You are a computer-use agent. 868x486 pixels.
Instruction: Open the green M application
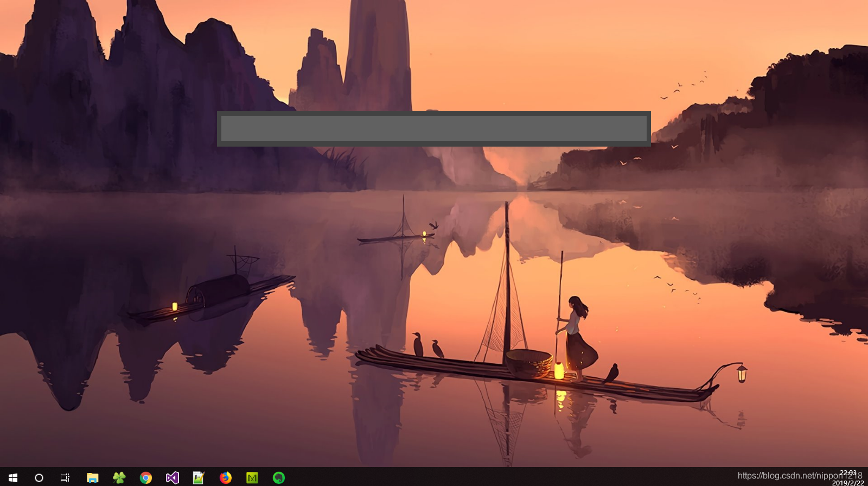tap(252, 478)
